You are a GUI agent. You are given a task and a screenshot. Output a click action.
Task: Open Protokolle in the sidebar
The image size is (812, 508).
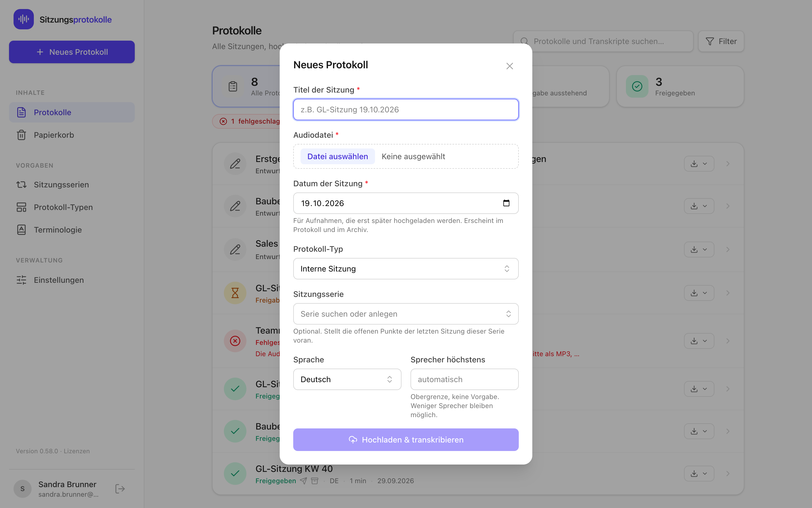72,112
